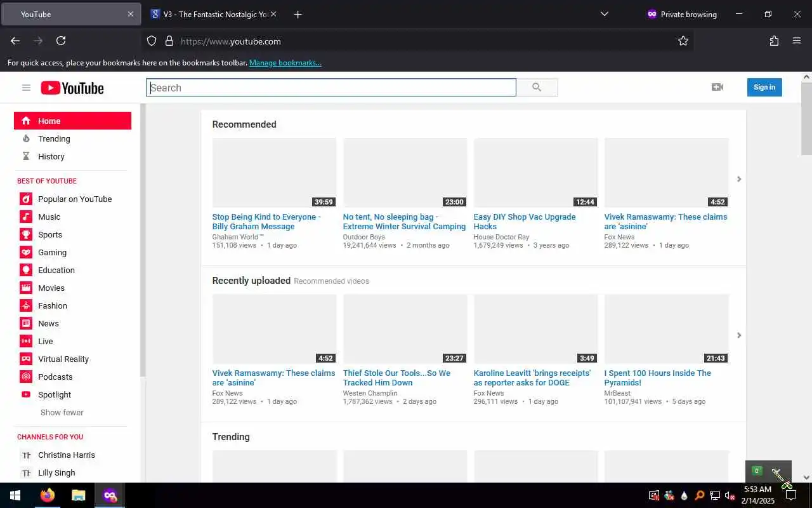Switch to the V3 Fantastic Nostalgic tab

point(214,14)
